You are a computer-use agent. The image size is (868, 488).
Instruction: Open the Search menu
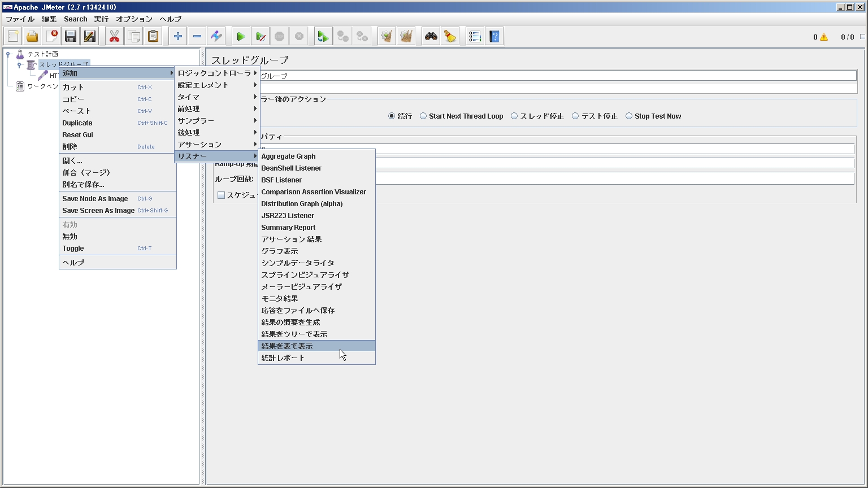point(75,19)
